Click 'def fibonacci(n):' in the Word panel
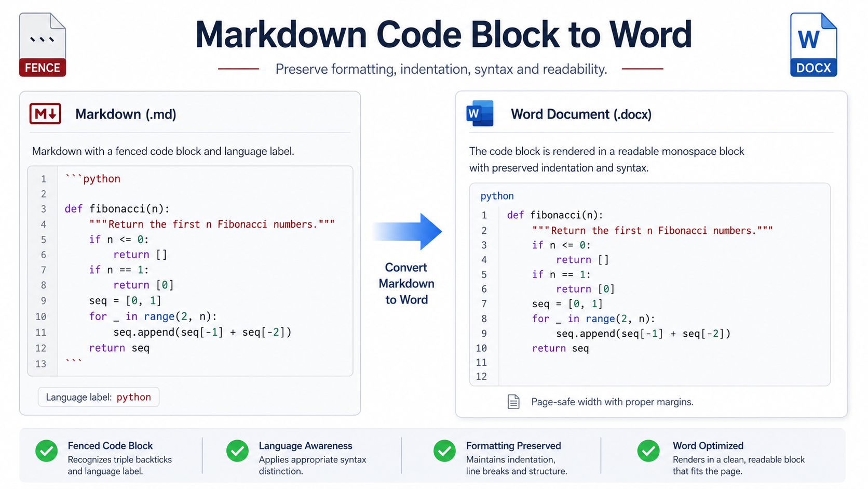This screenshot has height=489, width=868. point(555,215)
